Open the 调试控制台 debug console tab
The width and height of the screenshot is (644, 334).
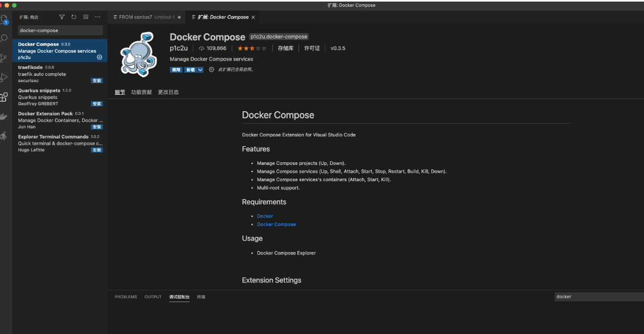(179, 297)
